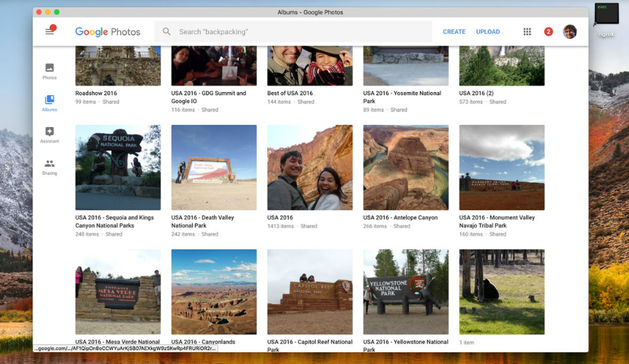Image resolution: width=629 pixels, height=364 pixels.
Task: Select Albums in the sidebar
Action: pos(50,103)
